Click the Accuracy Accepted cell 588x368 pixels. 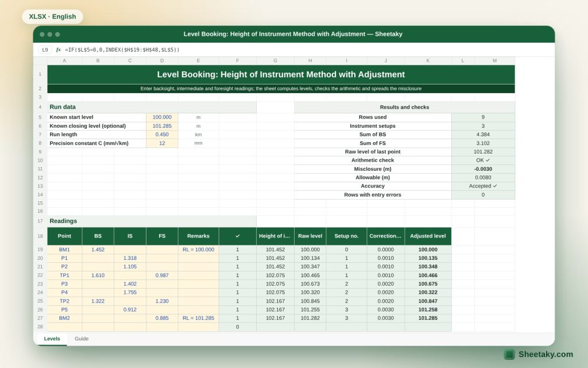483,186
